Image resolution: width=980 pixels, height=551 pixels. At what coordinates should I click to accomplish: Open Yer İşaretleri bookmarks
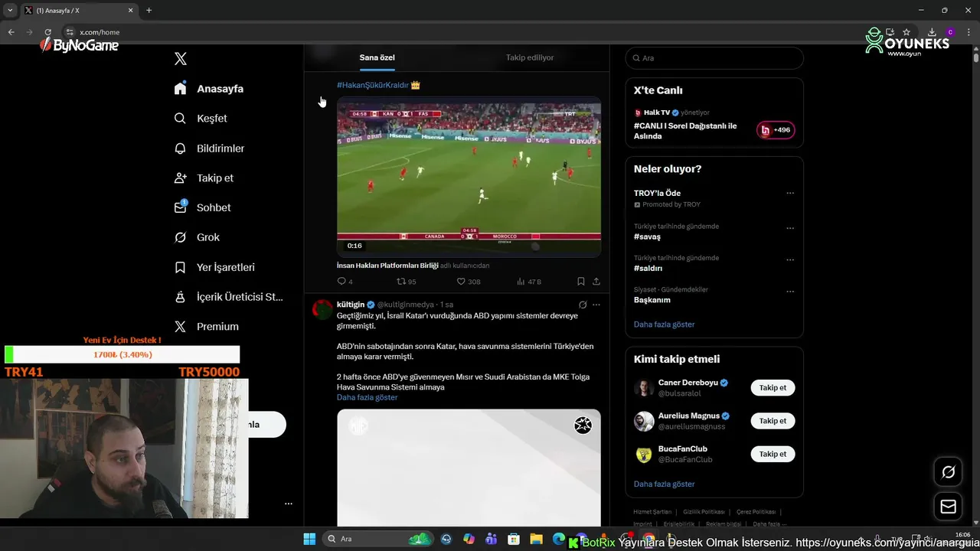pos(214,267)
